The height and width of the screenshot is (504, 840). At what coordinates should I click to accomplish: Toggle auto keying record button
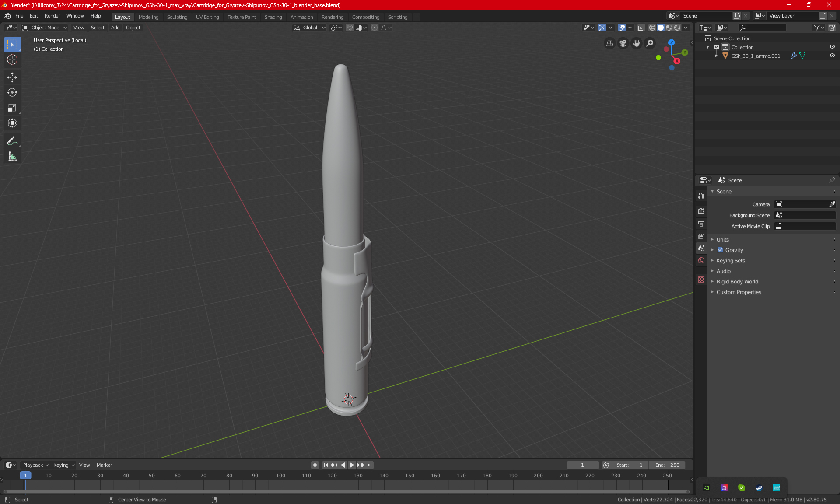(x=315, y=465)
